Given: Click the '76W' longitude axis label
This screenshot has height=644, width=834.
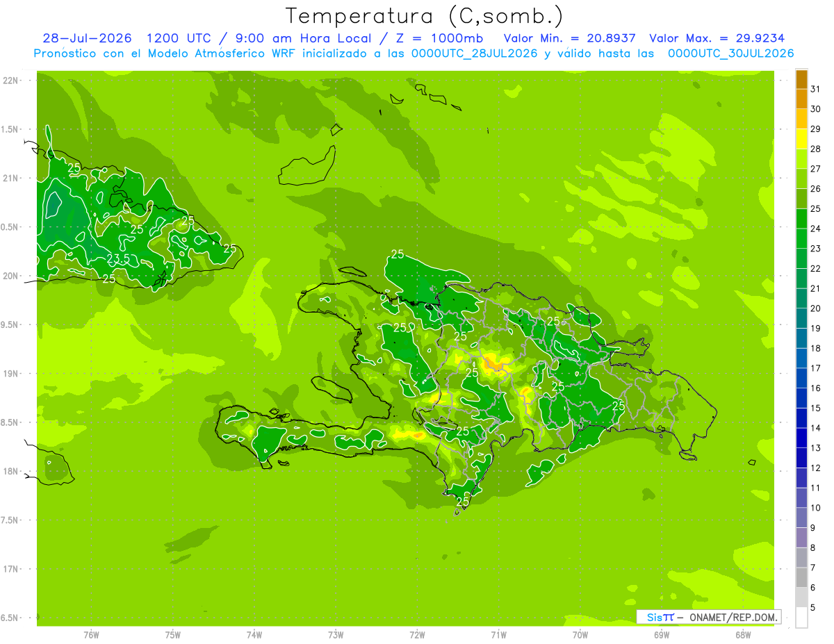Looking at the screenshot, I should tap(91, 635).
